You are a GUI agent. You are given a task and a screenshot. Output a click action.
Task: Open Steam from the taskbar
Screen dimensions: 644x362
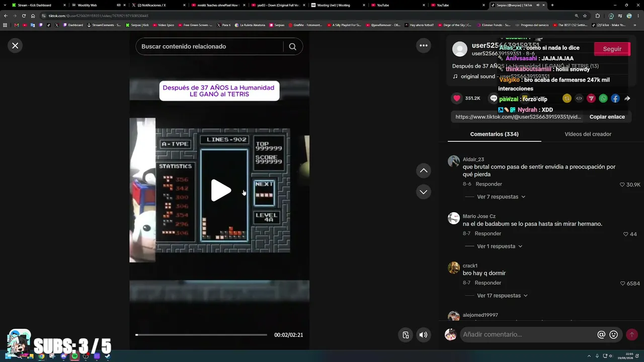pyautogui.click(x=108, y=356)
